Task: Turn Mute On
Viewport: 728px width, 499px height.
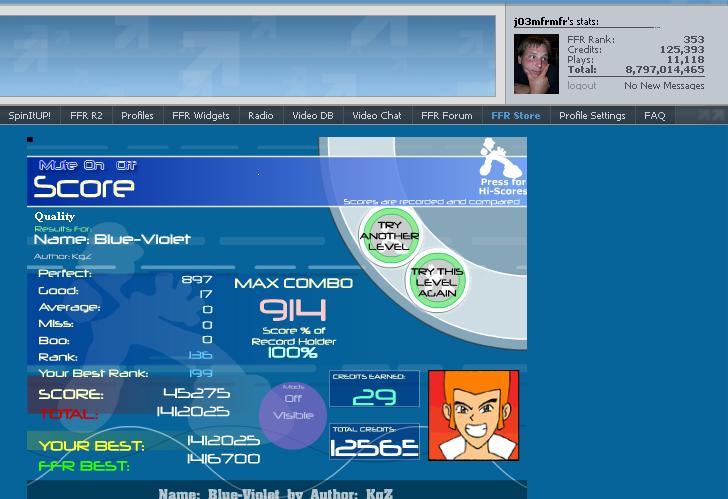Action: click(94, 165)
